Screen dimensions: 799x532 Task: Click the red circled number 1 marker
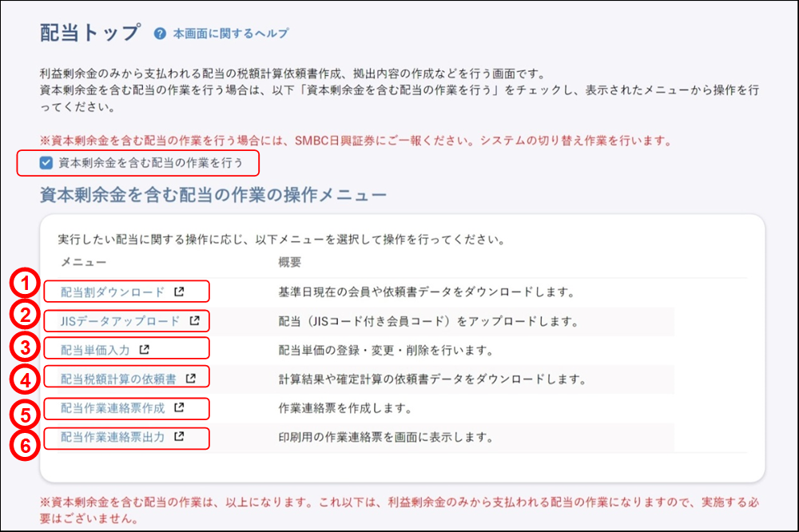[x=26, y=284]
